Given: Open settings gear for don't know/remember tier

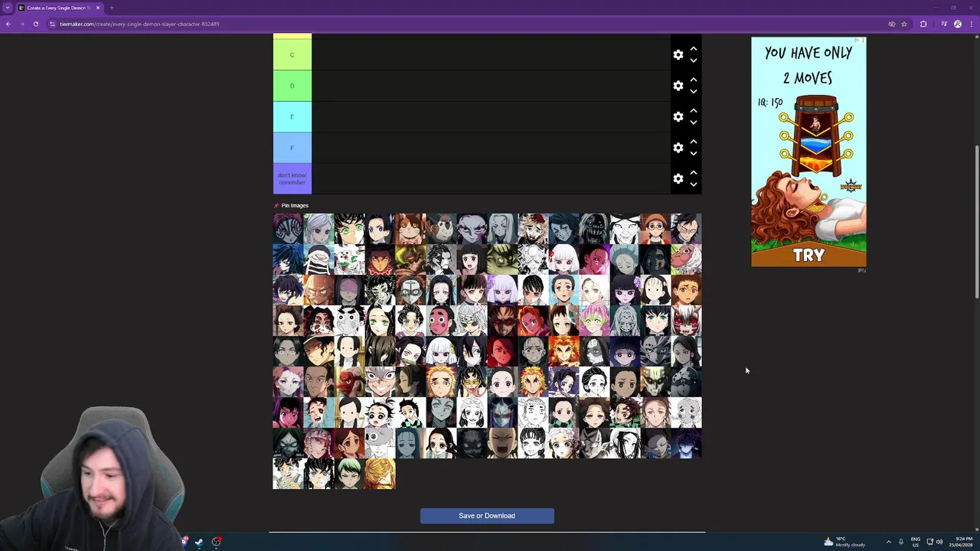Looking at the screenshot, I should 678,178.
